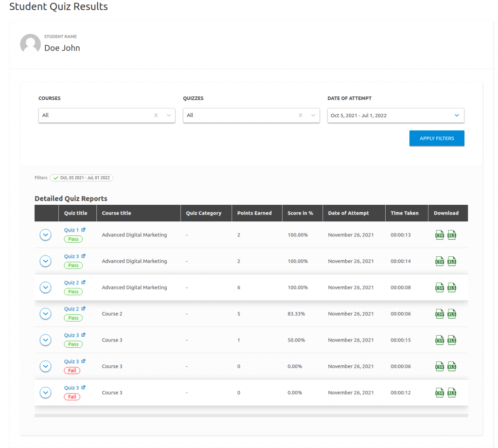
Task: Click the horizontal scrollbar below the table
Action: pos(251,415)
